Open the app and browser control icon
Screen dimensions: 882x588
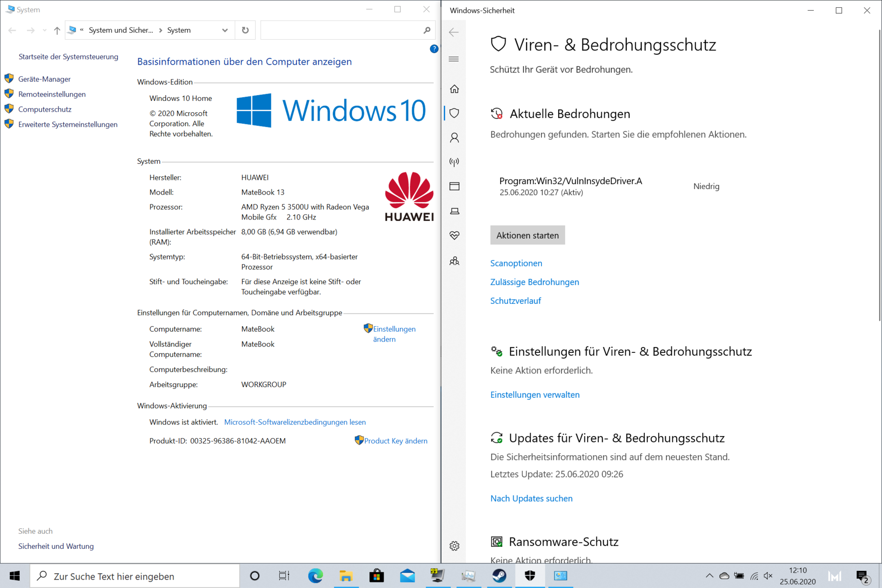(454, 186)
